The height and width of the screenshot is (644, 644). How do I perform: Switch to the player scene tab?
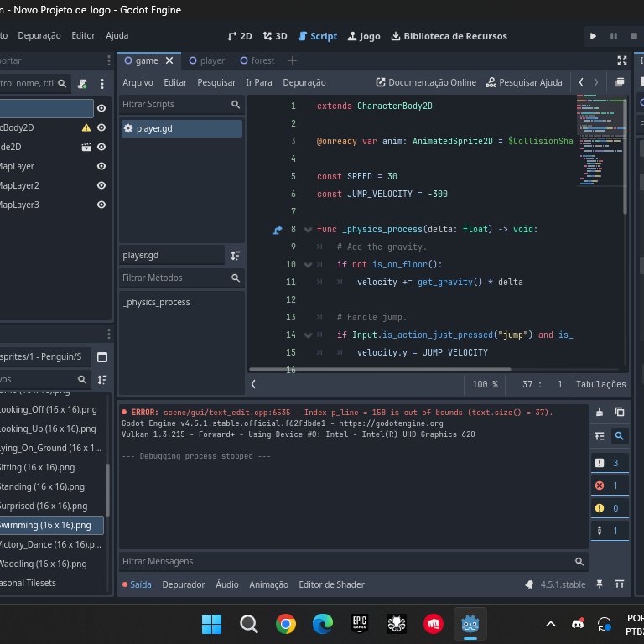point(206,60)
